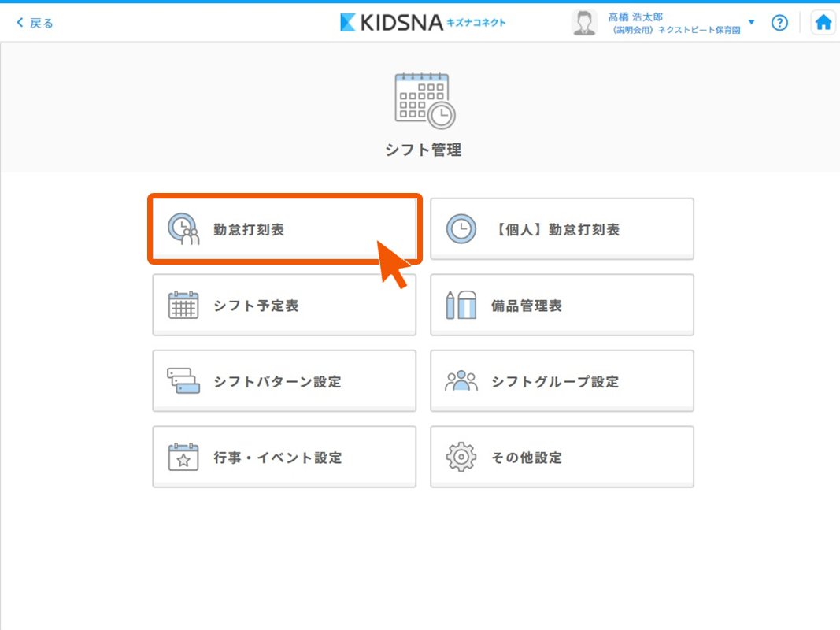Go to home via house icon

(x=823, y=23)
